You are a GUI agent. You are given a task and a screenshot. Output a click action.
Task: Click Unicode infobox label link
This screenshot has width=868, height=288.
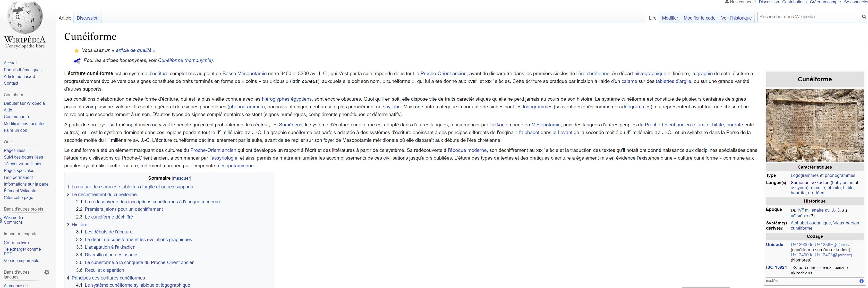tap(774, 245)
